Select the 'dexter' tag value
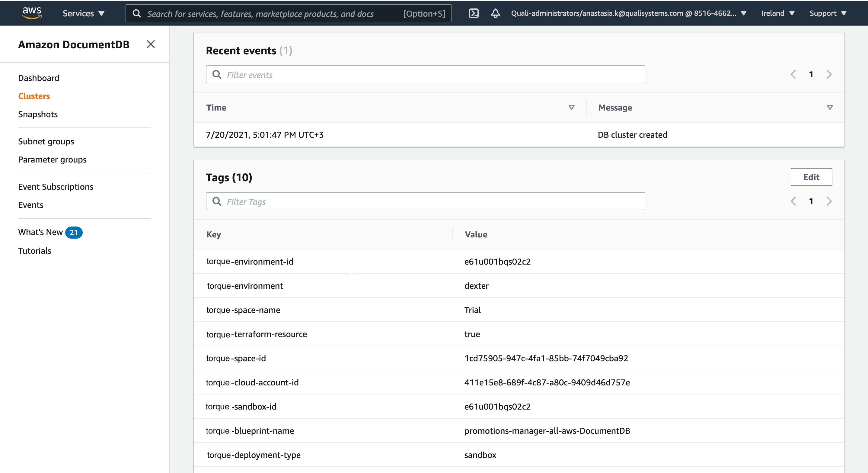The image size is (868, 473). (x=476, y=285)
